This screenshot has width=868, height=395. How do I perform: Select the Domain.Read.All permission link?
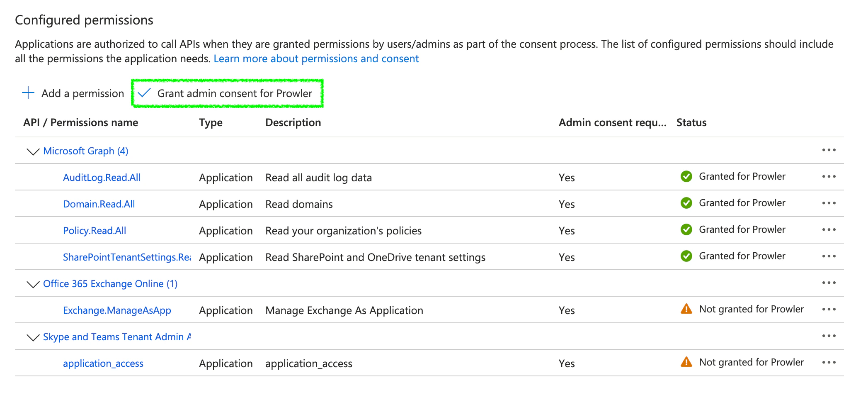[x=99, y=204]
